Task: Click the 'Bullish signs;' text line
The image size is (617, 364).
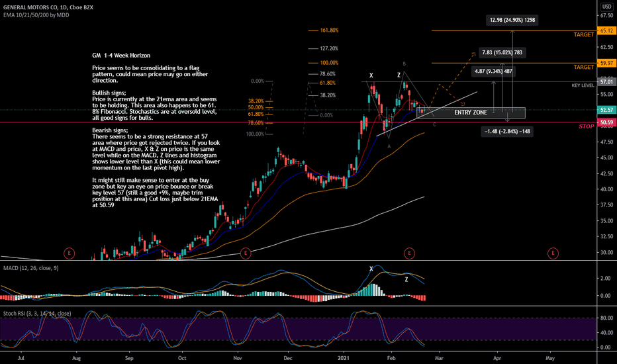Action: (109, 93)
